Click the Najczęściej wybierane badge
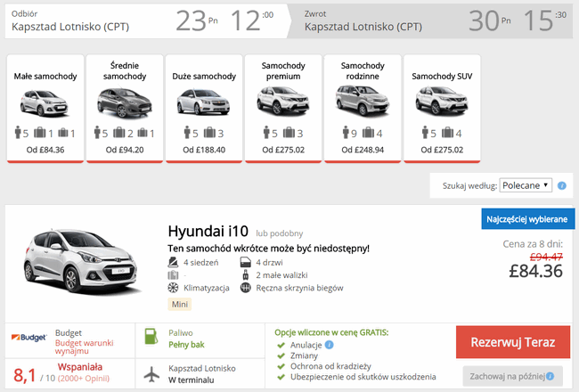 (x=527, y=219)
